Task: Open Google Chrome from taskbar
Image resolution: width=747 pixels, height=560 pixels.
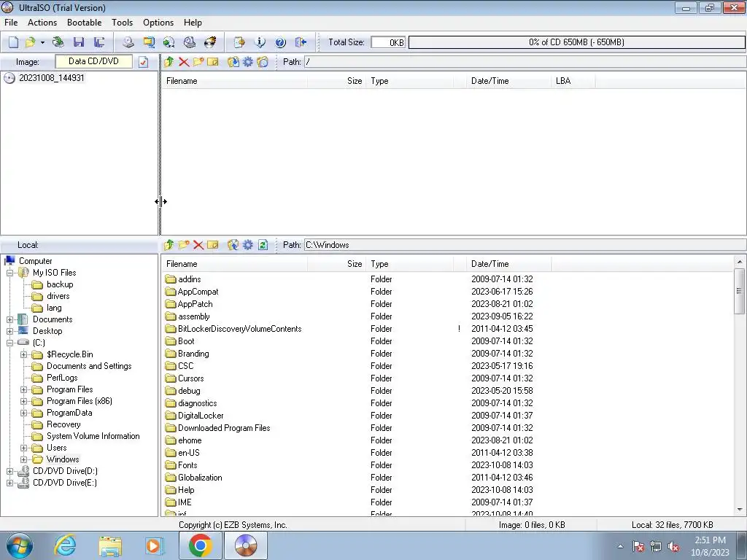Action: [201, 545]
